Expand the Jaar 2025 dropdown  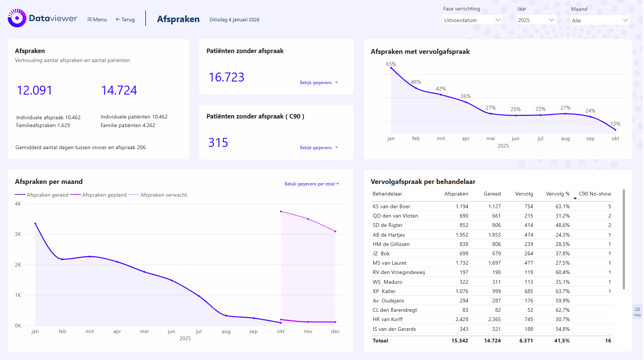pyautogui.click(x=536, y=20)
